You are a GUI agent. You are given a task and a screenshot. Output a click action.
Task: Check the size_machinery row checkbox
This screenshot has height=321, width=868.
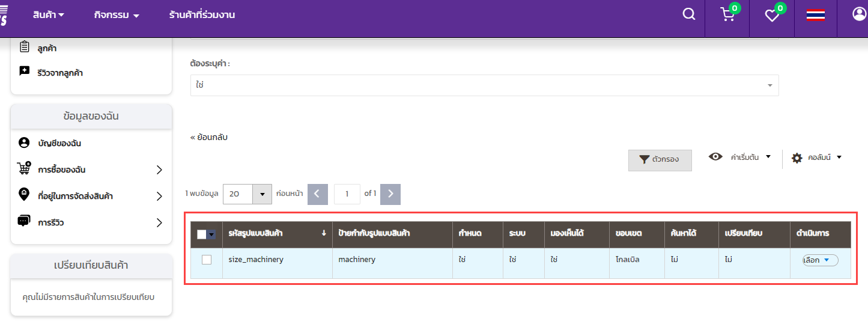[207, 260]
